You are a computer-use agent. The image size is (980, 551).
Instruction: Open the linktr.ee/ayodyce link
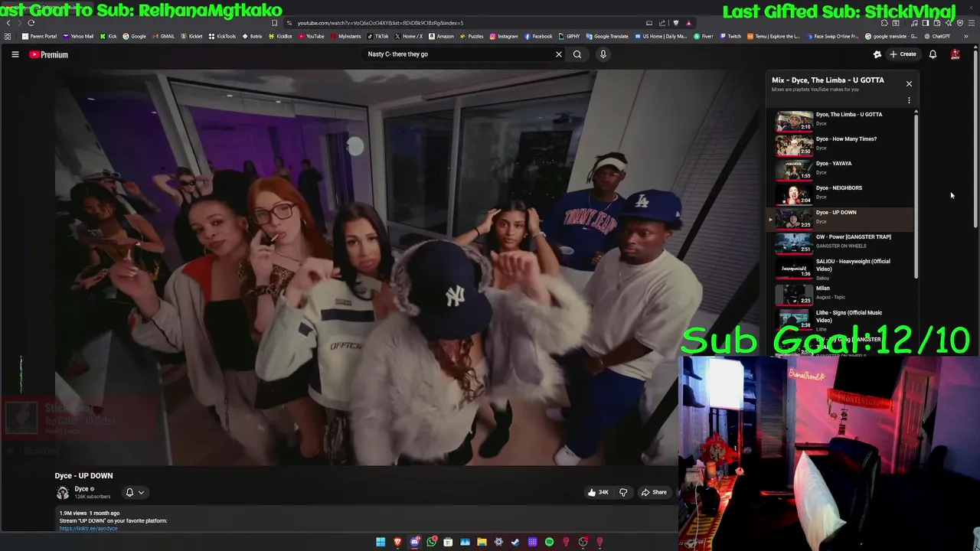coord(88,528)
